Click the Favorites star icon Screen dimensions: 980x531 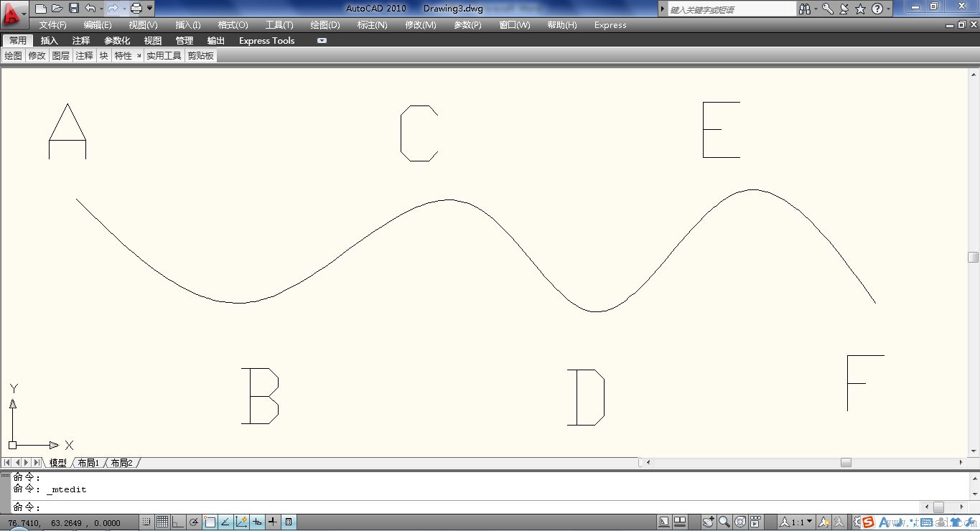pyautogui.click(x=860, y=9)
